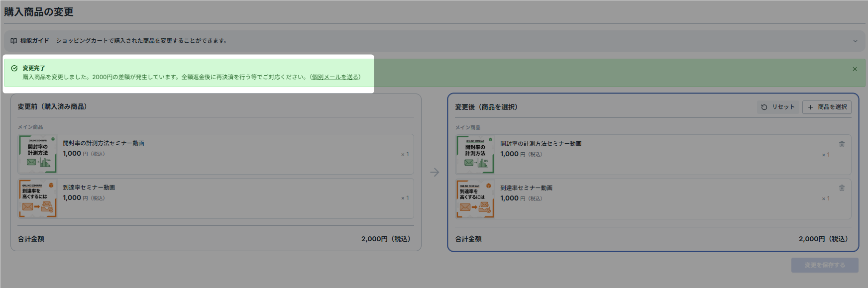
Task: Click the 機能ガイド book icon
Action: pyautogui.click(x=13, y=41)
